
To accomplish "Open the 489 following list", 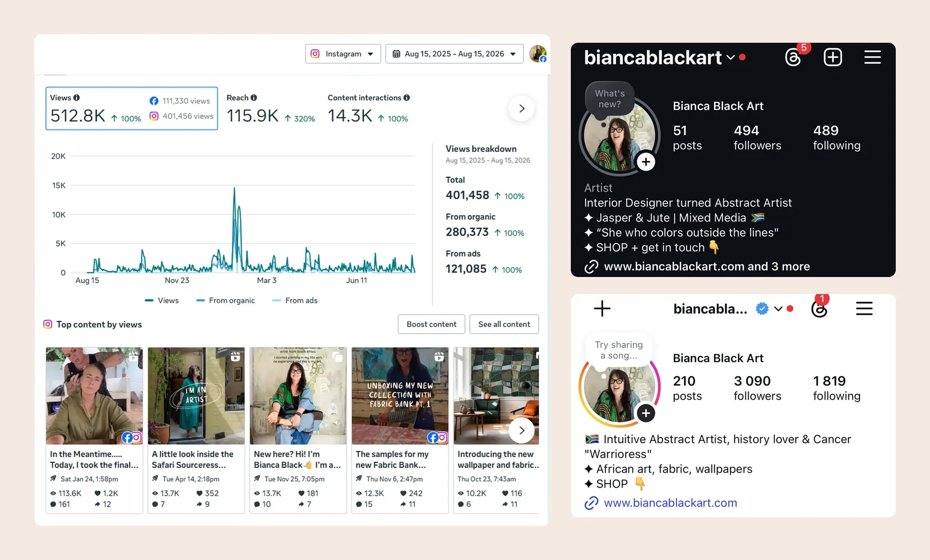I will pyautogui.click(x=836, y=137).
